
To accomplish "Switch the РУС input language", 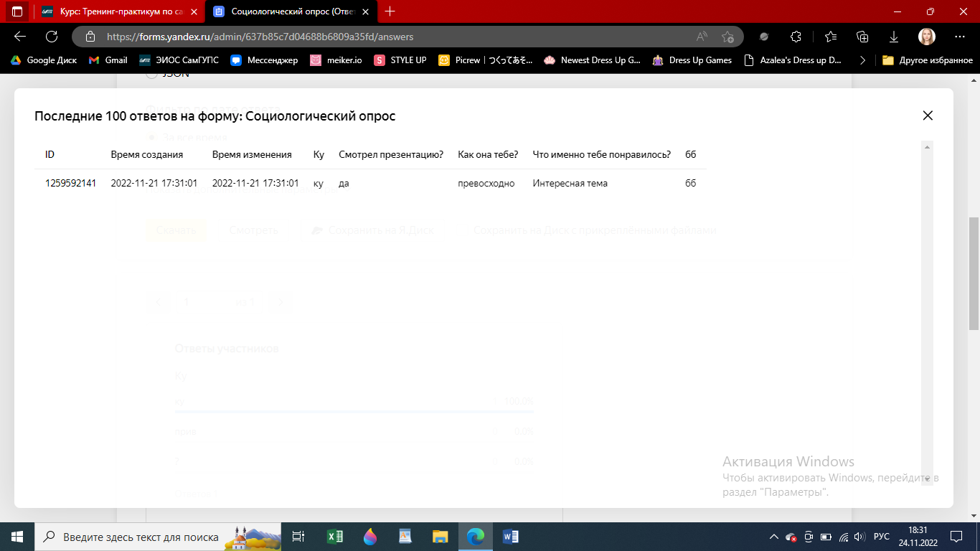I will tap(882, 537).
